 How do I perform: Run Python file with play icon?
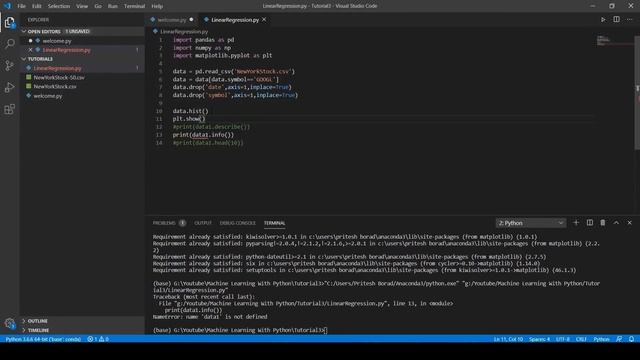click(603, 20)
